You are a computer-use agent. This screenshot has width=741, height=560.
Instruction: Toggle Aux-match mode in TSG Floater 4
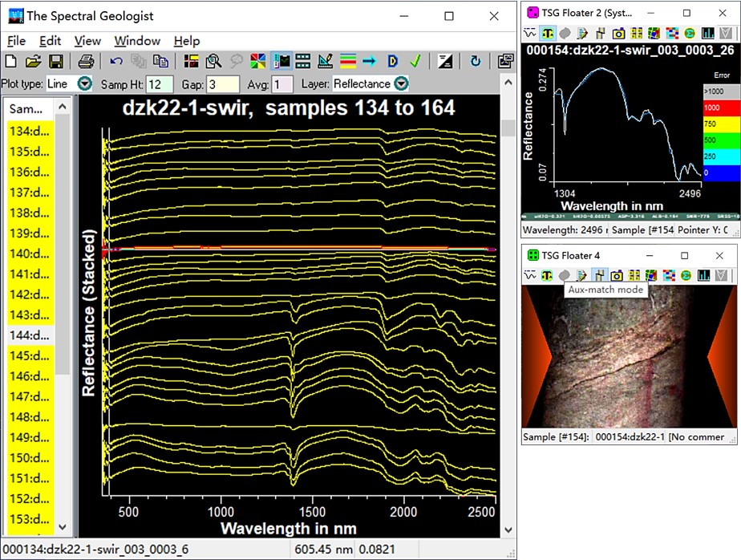click(x=601, y=275)
